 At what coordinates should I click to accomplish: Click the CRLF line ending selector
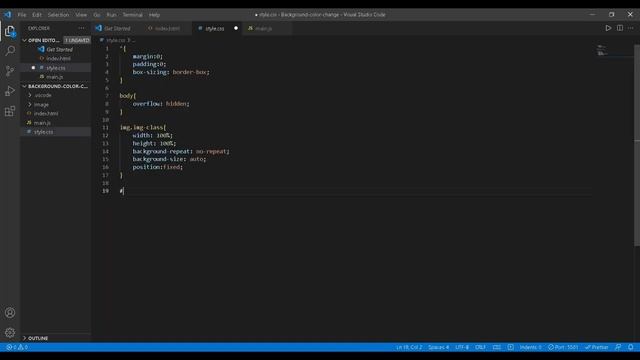[480, 347]
